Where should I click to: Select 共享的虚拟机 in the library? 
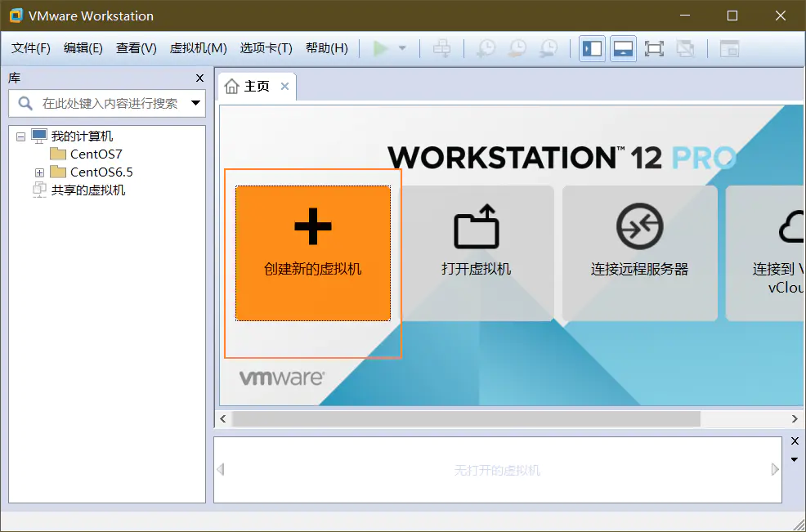click(88, 190)
